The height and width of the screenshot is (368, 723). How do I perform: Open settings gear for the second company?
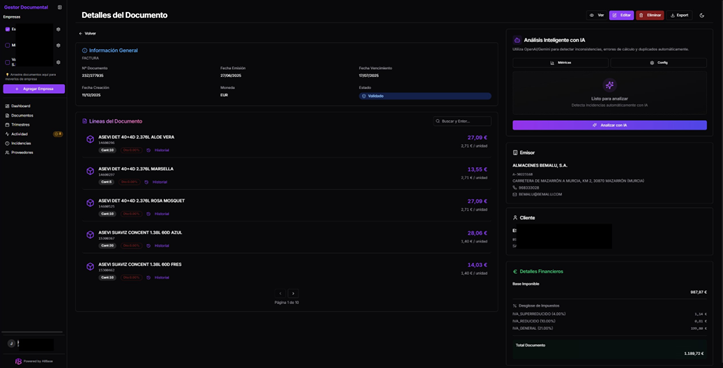pos(58,45)
